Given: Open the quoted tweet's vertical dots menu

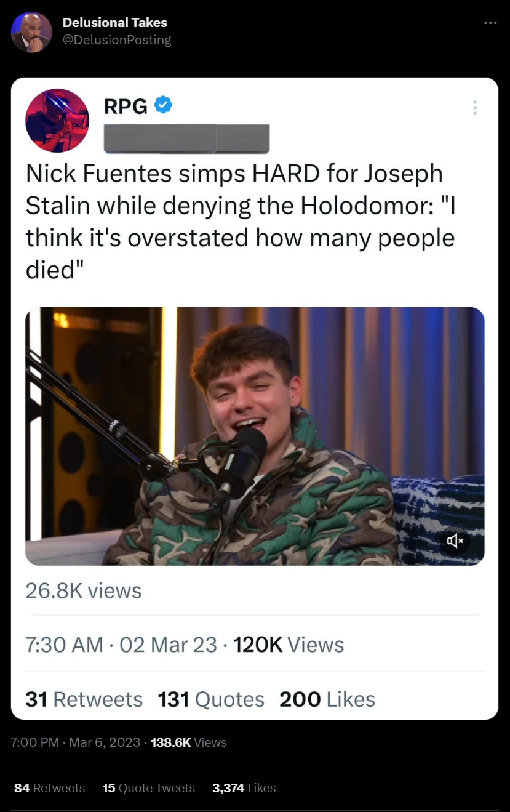Looking at the screenshot, I should click(x=474, y=108).
